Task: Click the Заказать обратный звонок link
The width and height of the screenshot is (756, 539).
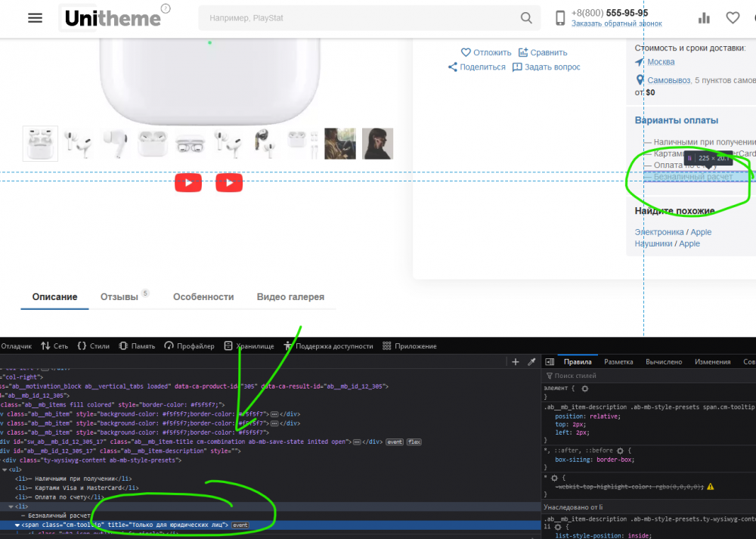Action: pyautogui.click(x=616, y=24)
